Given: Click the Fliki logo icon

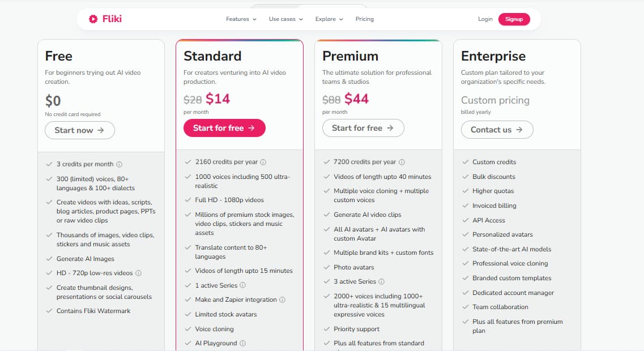Looking at the screenshot, I should click(x=93, y=19).
